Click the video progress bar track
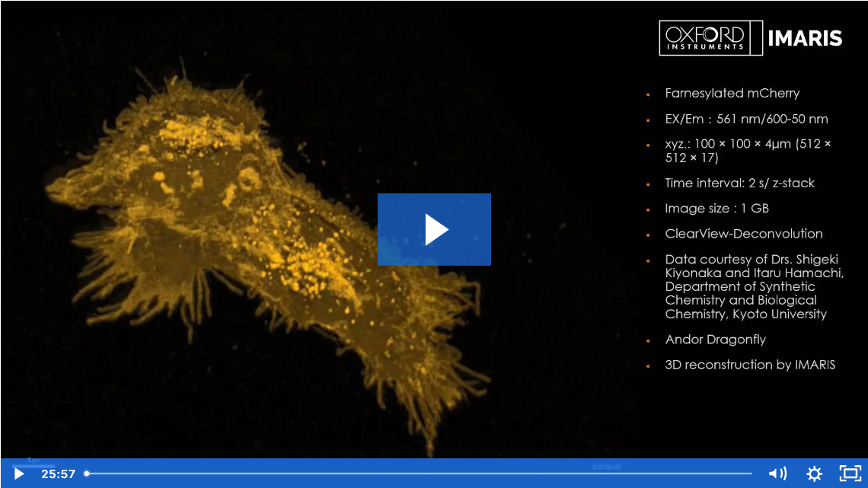The width and height of the screenshot is (868, 488). pos(419,474)
